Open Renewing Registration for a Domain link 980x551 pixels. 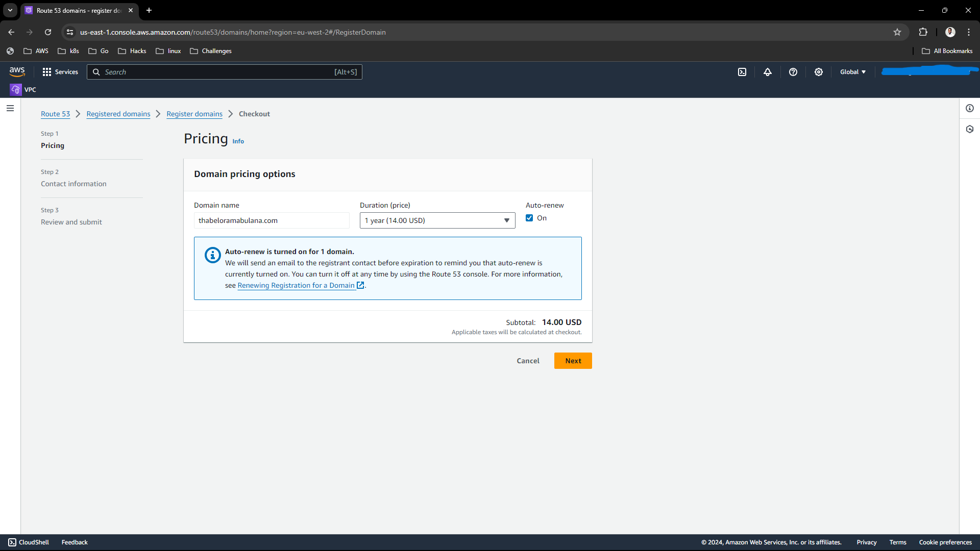[x=296, y=286]
